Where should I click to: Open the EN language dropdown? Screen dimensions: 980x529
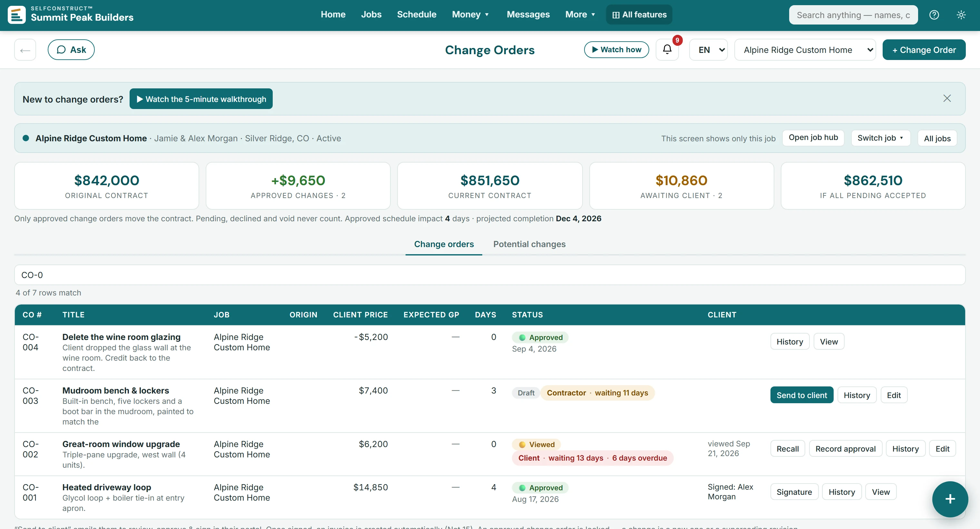tap(708, 49)
